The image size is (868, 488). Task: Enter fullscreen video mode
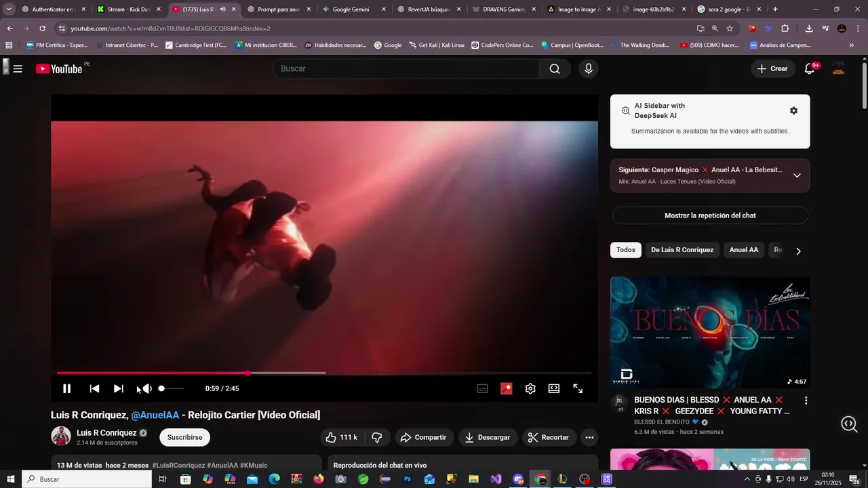(578, 388)
